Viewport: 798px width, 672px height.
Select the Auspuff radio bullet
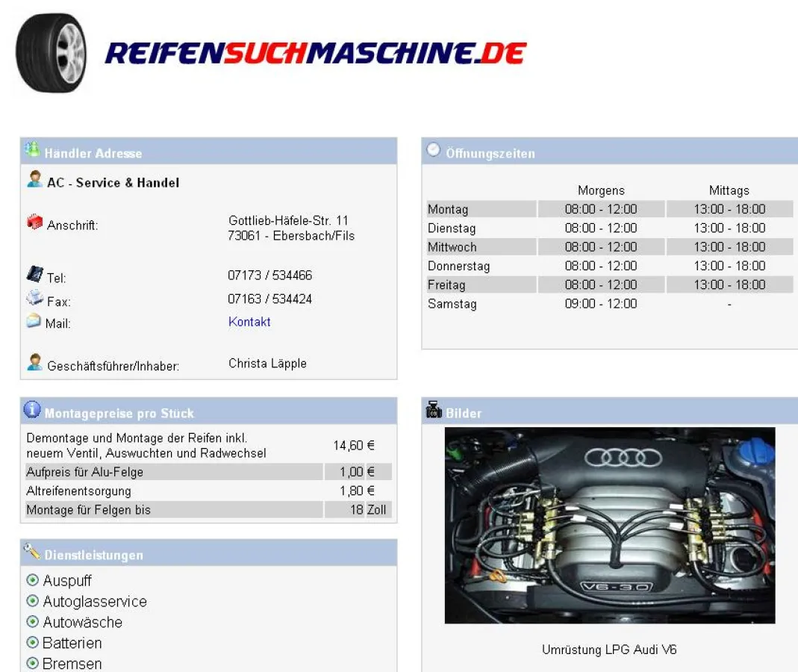(33, 581)
